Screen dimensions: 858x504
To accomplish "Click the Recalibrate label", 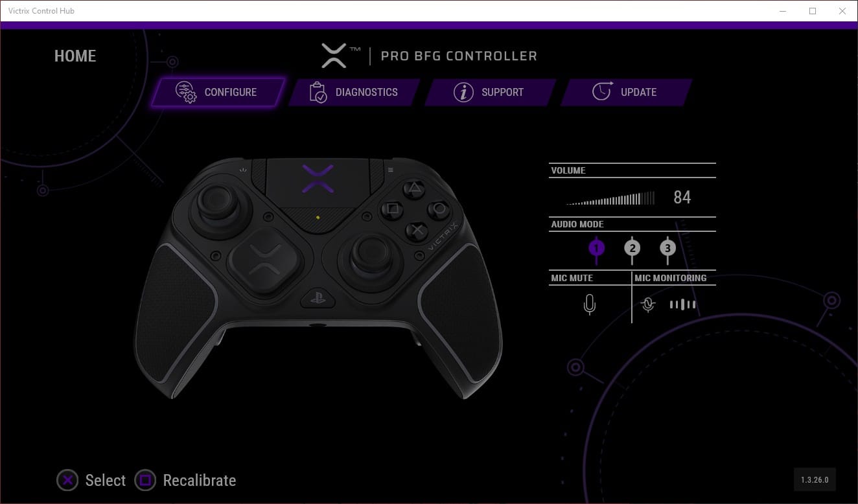I will pyautogui.click(x=200, y=480).
